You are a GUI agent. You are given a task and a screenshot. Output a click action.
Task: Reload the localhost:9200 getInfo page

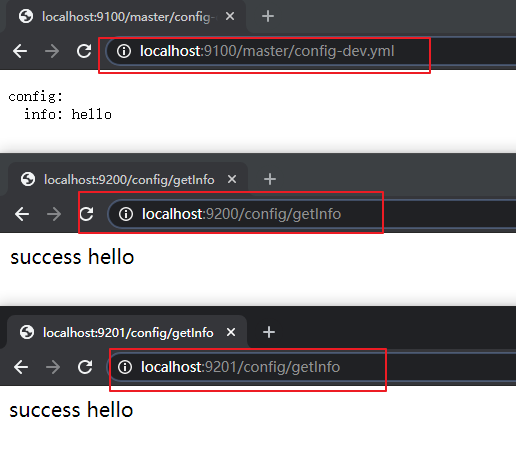(86, 214)
